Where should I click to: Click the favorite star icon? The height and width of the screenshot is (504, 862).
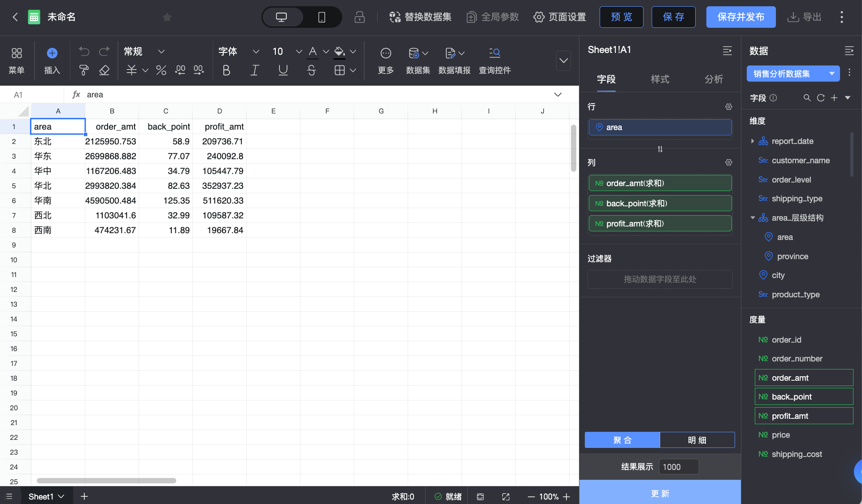(x=167, y=17)
